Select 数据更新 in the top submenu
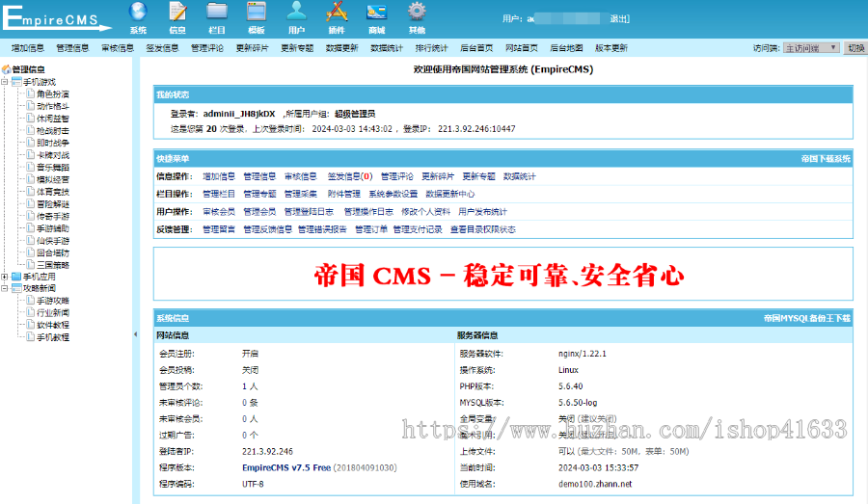868x504 pixels. [341, 48]
